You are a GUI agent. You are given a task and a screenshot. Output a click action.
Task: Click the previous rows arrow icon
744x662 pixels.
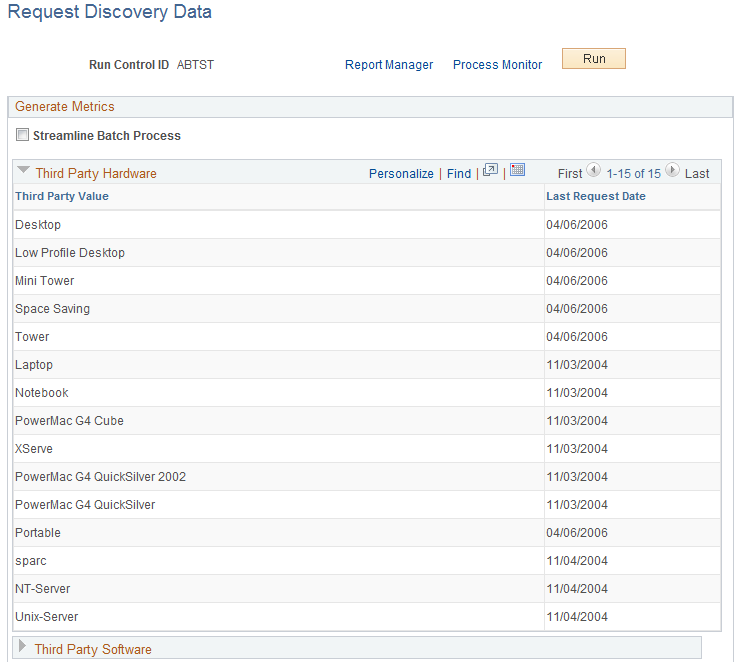(593, 170)
